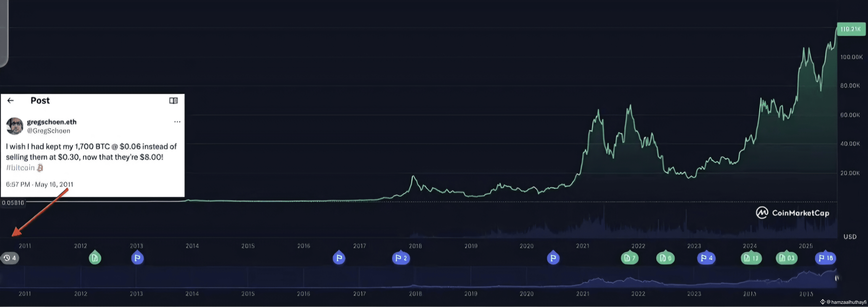Click the green news marker near 2012

point(95,258)
